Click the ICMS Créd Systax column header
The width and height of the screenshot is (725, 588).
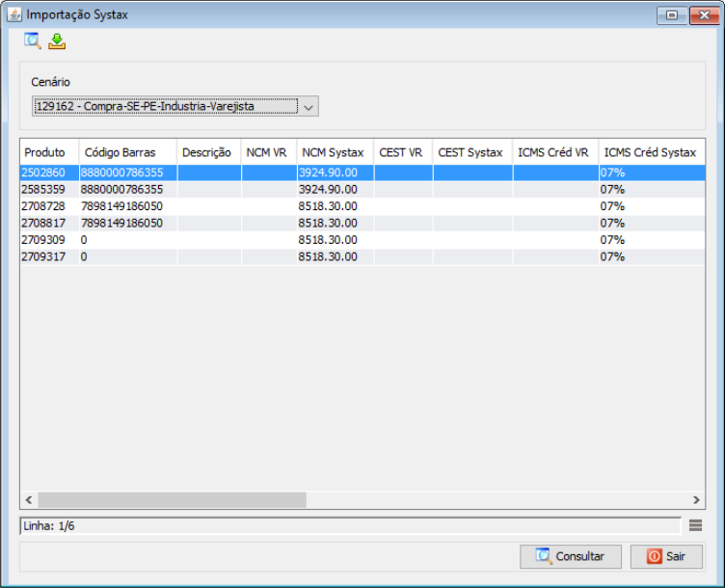[x=652, y=152]
